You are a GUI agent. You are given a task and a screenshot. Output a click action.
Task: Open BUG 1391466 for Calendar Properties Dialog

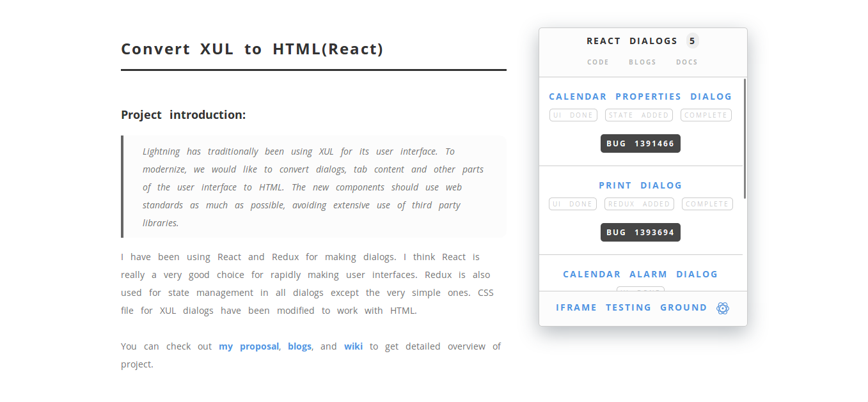pos(640,143)
